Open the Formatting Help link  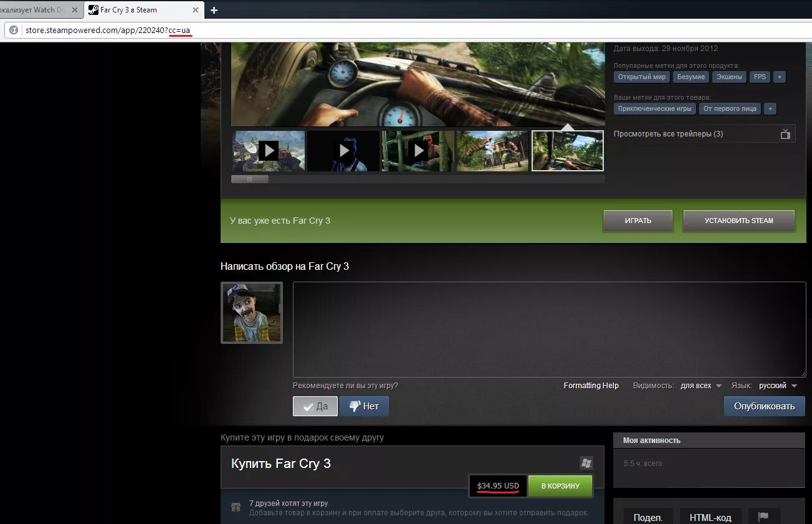click(591, 386)
